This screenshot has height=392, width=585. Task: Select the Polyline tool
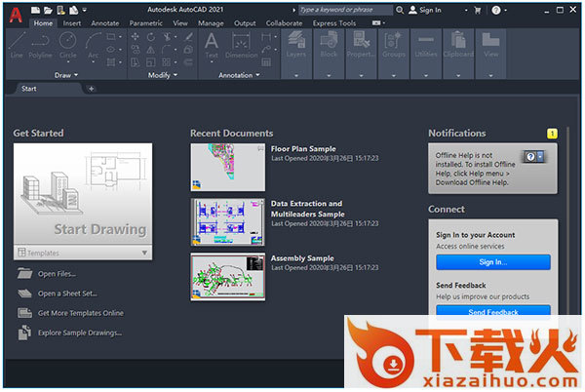[x=40, y=46]
